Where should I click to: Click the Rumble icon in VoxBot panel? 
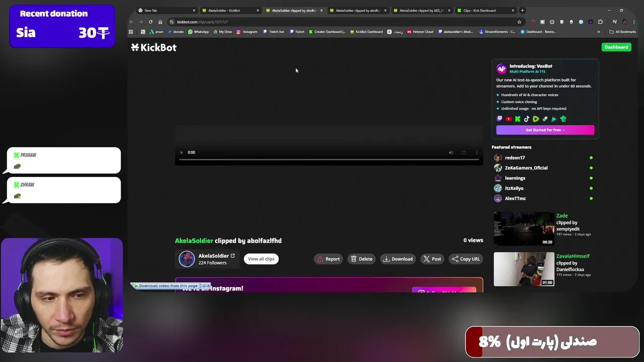tap(536, 119)
